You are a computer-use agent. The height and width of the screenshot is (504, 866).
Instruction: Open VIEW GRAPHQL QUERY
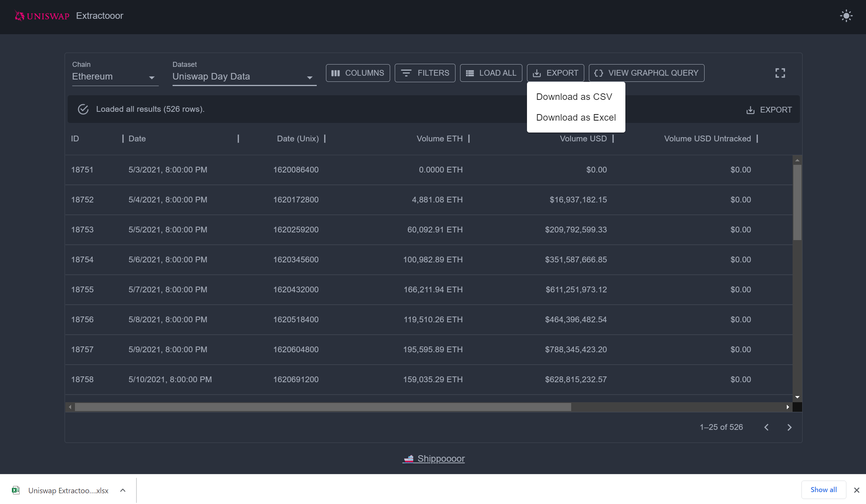(x=647, y=73)
